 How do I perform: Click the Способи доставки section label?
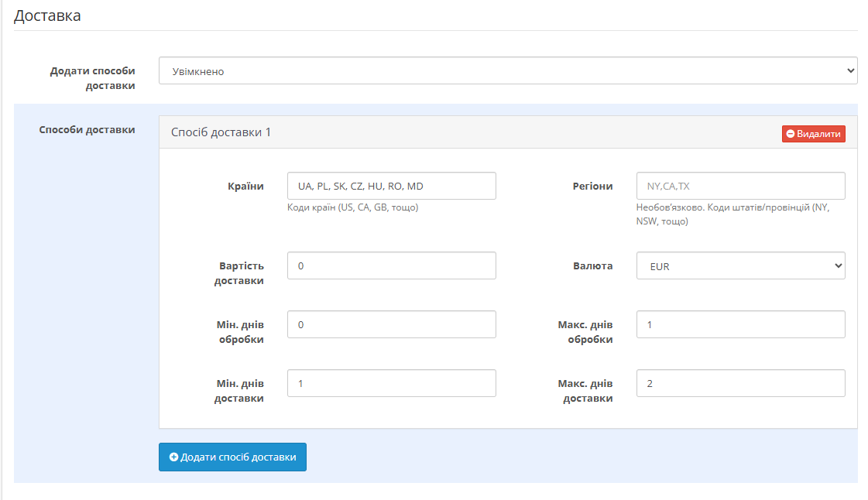tap(87, 129)
